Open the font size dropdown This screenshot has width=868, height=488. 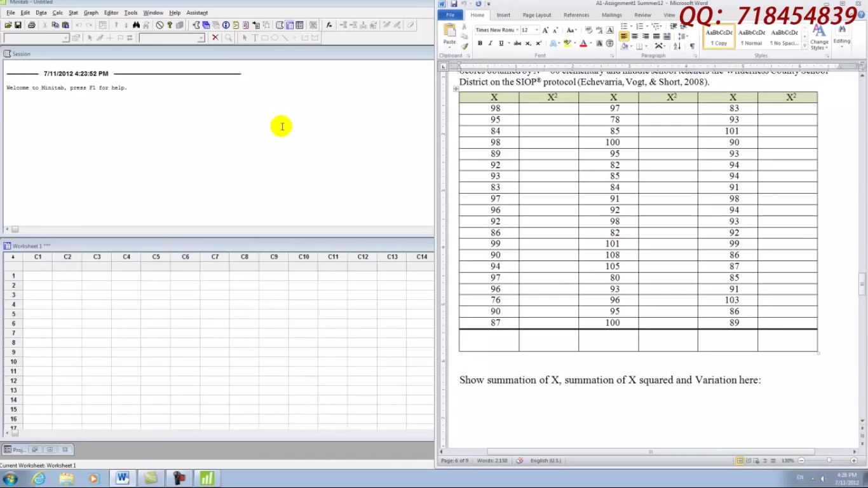[x=536, y=30]
